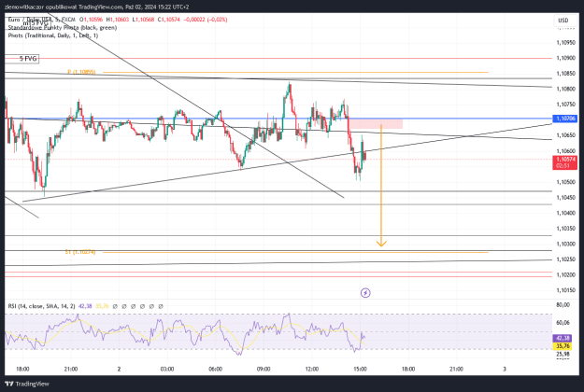Click the close price value C1,10574
The height and width of the screenshot is (392, 584).
pyautogui.click(x=169, y=20)
